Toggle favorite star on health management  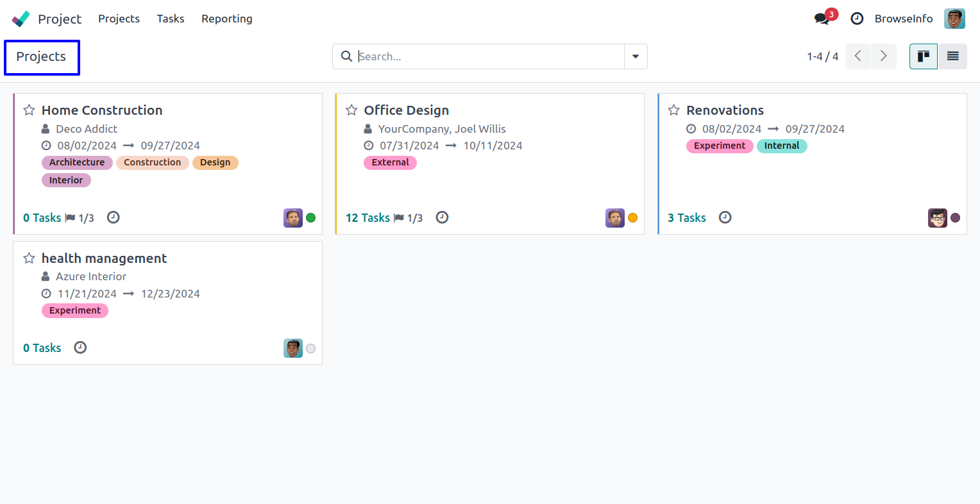pos(29,258)
